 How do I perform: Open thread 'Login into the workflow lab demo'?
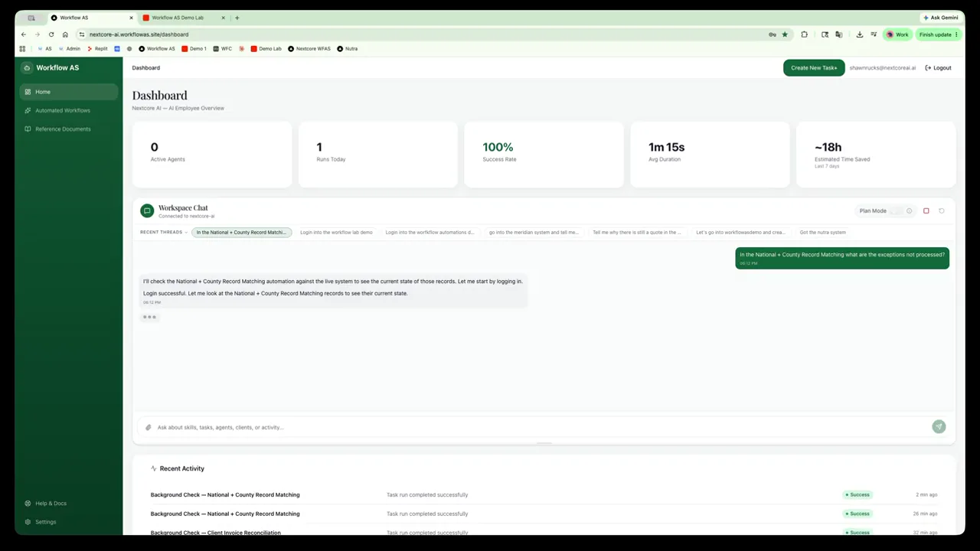point(336,232)
